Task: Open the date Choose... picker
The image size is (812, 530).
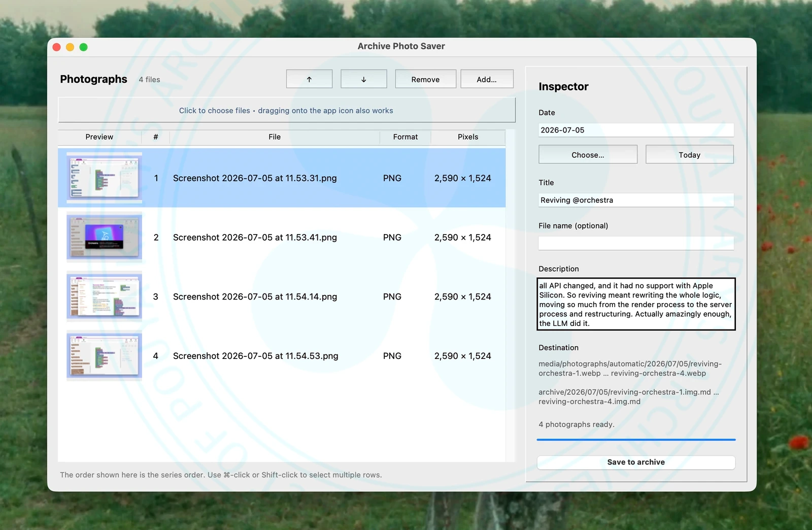Action: (588, 155)
